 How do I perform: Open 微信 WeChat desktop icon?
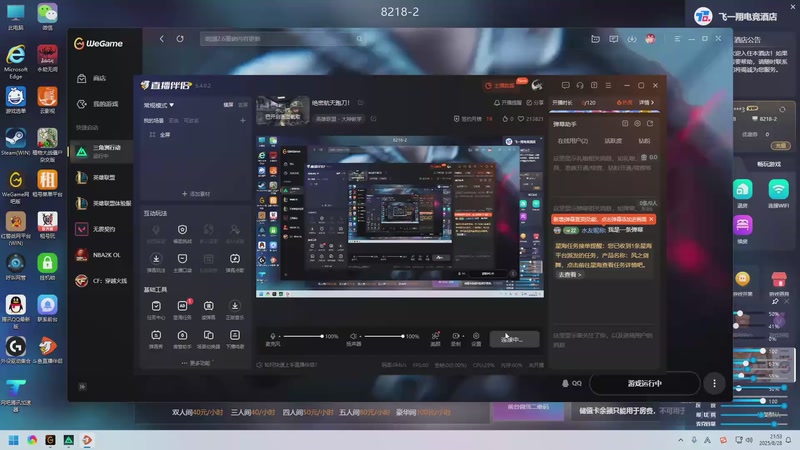(47, 17)
